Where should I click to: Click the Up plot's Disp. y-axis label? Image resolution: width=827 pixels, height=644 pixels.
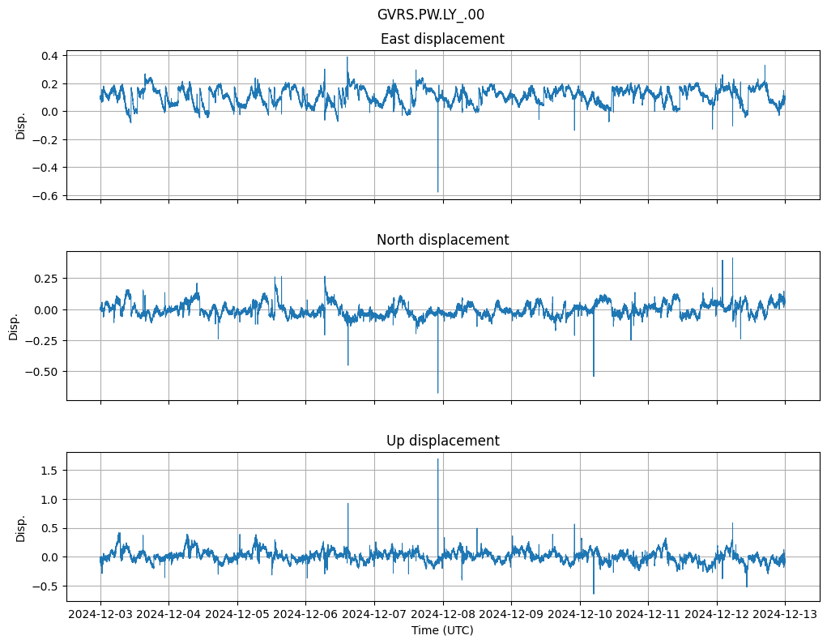21,527
